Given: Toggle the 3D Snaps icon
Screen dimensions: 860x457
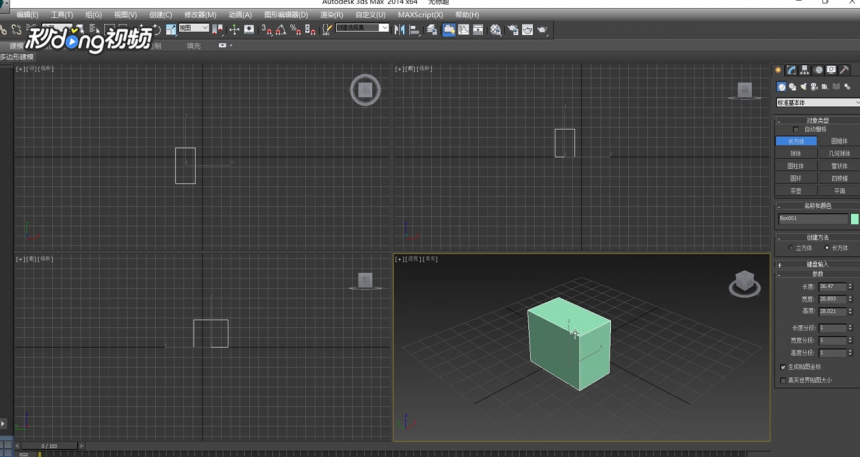Looking at the screenshot, I should click(267, 30).
